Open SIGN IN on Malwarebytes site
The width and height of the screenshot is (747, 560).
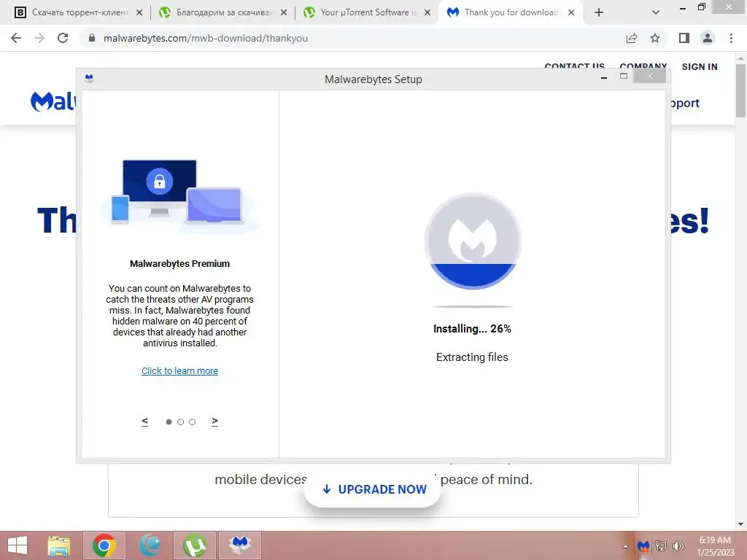coord(700,66)
